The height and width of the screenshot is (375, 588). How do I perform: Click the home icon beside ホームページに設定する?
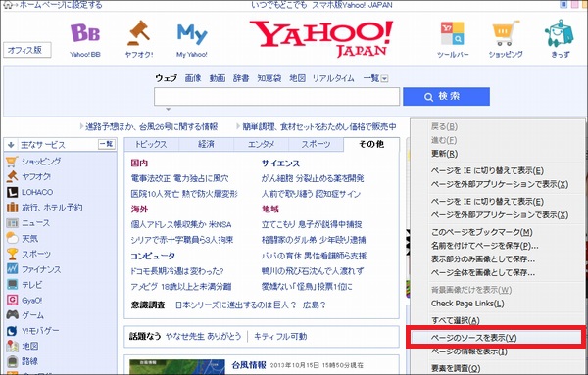[x=8, y=5]
